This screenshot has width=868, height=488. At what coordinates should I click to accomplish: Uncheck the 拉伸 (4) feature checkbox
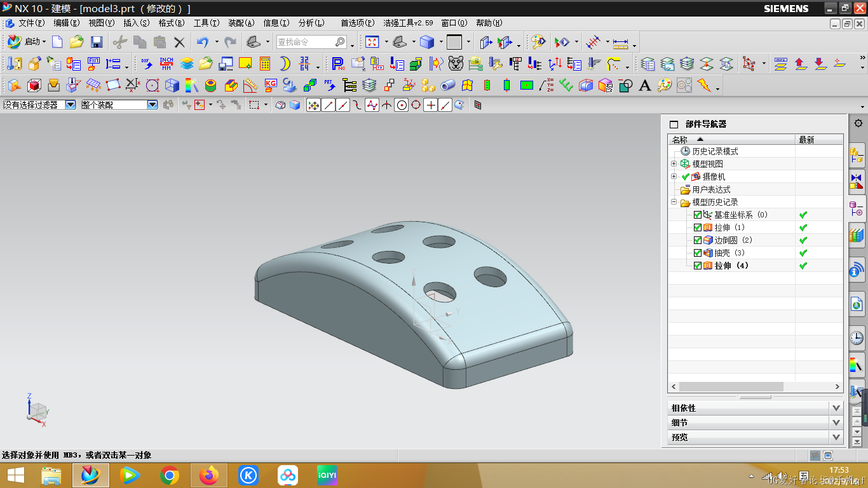pyautogui.click(x=698, y=266)
